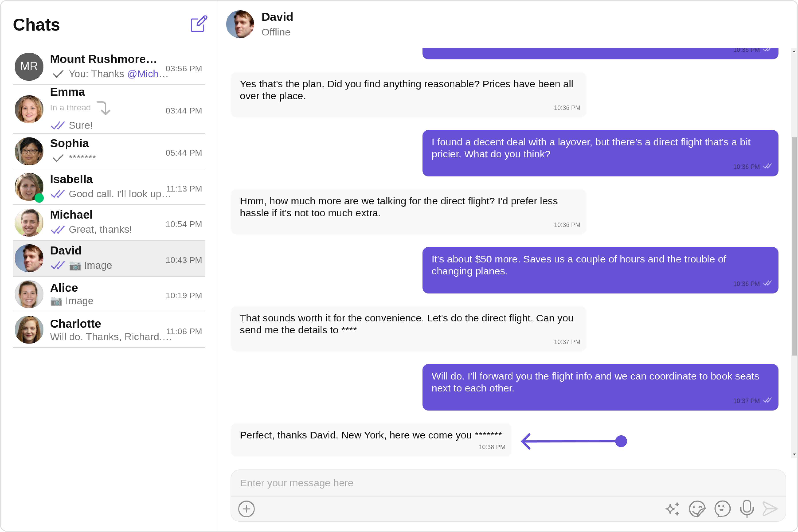
Task: Open the sticker picker icon
Action: coord(697,509)
